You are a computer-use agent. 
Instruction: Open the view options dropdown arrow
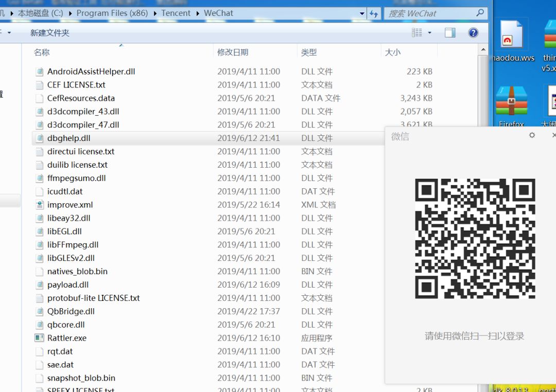point(430,33)
